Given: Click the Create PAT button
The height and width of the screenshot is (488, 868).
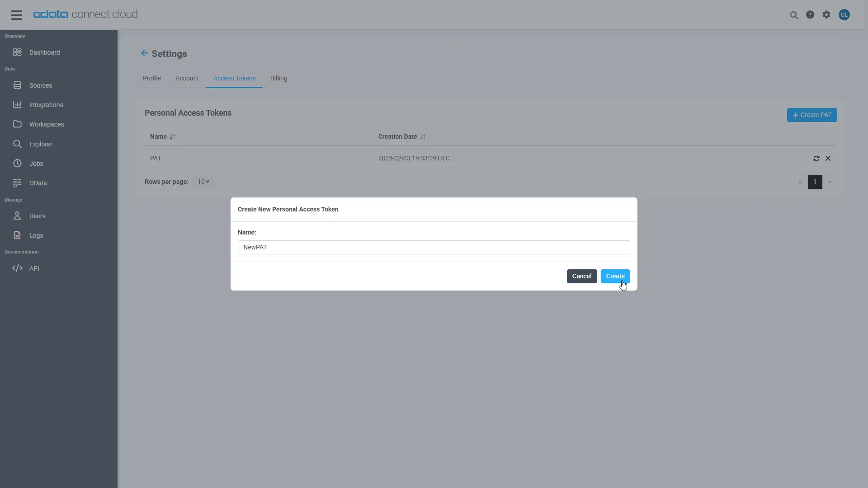Looking at the screenshot, I should [812, 115].
